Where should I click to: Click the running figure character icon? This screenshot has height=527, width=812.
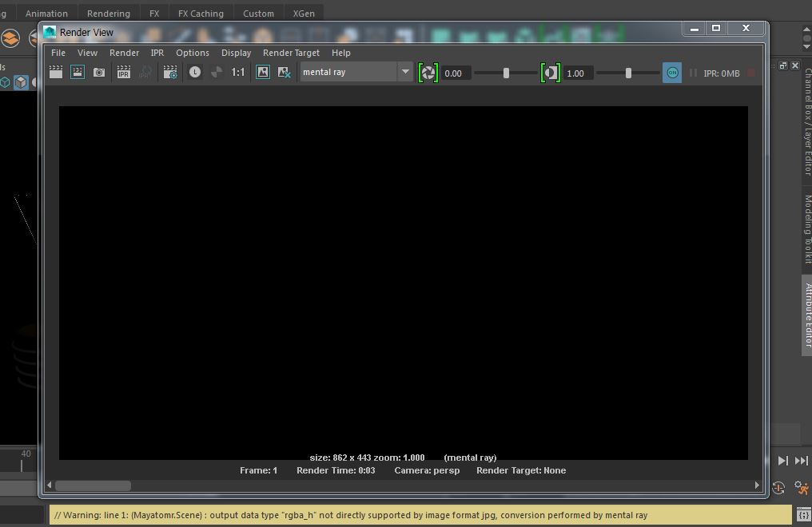point(801,488)
